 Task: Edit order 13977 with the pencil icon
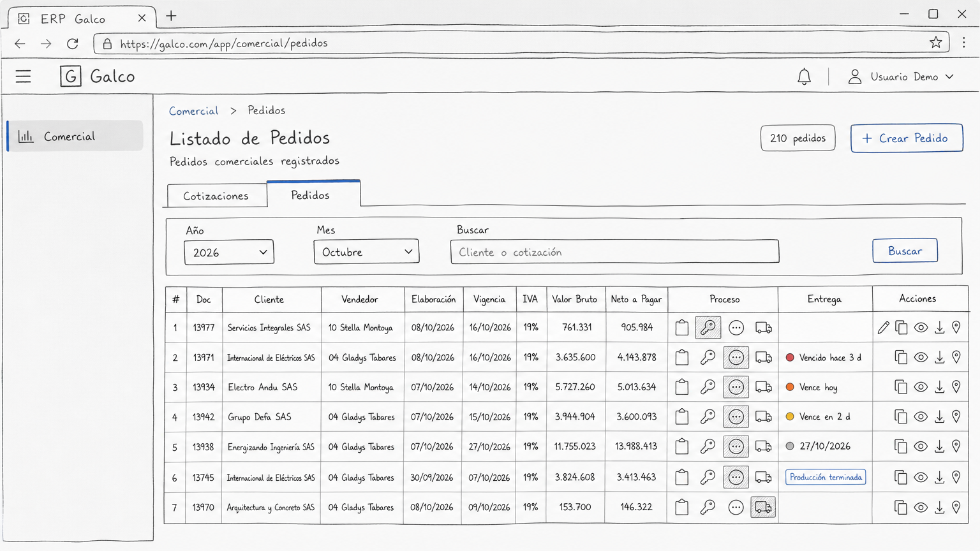[883, 328]
